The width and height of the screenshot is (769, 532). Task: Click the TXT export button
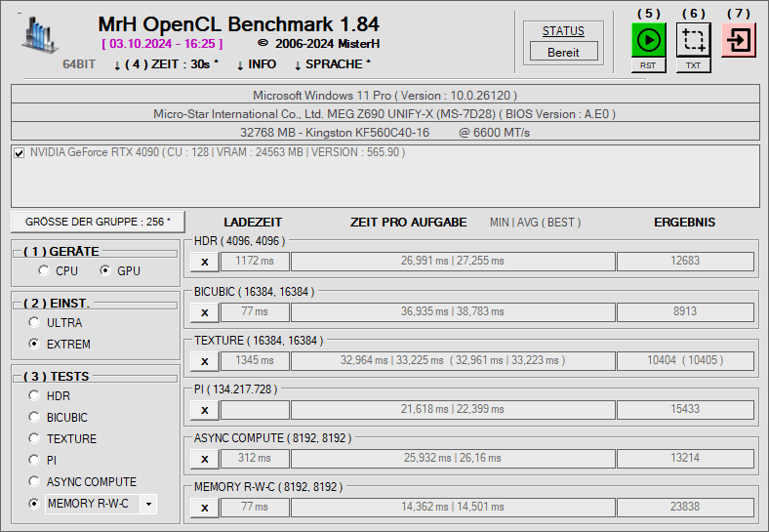click(x=693, y=65)
